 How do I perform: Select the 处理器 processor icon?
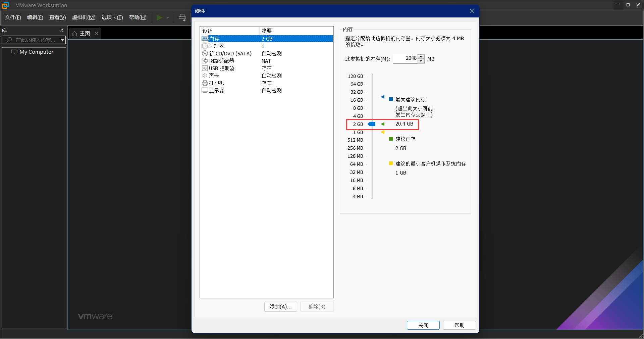click(205, 46)
